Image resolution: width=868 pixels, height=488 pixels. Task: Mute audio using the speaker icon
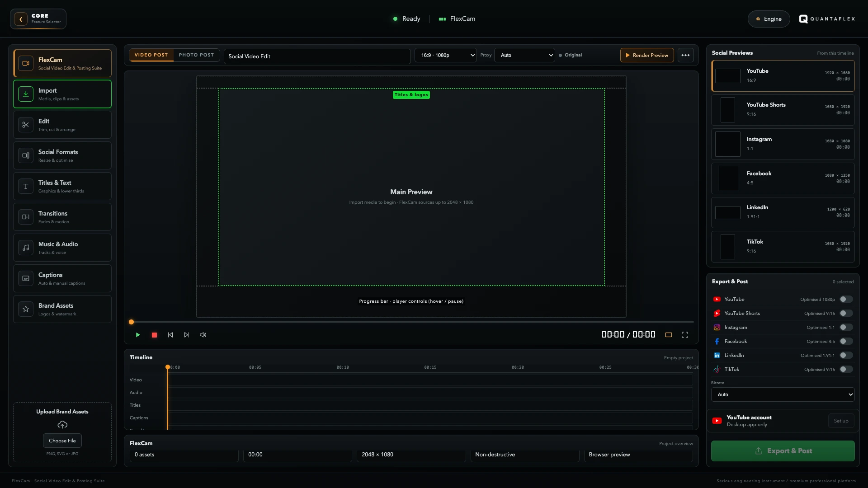[x=203, y=335]
